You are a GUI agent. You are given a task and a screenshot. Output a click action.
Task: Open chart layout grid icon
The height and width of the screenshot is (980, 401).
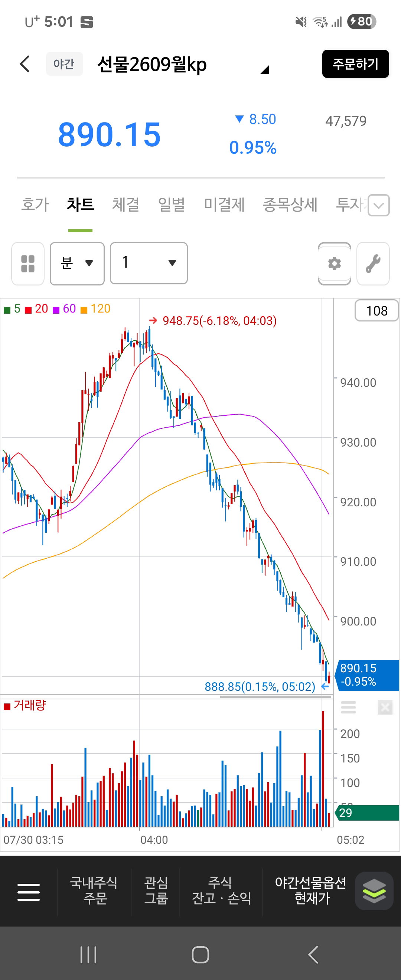pos(28,264)
